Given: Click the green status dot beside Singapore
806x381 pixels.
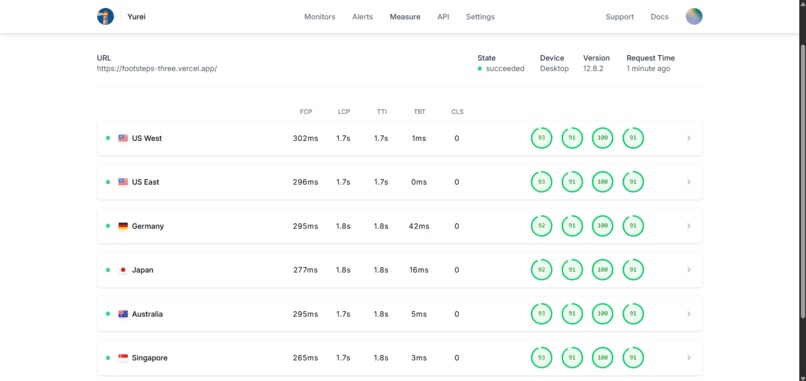Looking at the screenshot, I should pos(108,358).
